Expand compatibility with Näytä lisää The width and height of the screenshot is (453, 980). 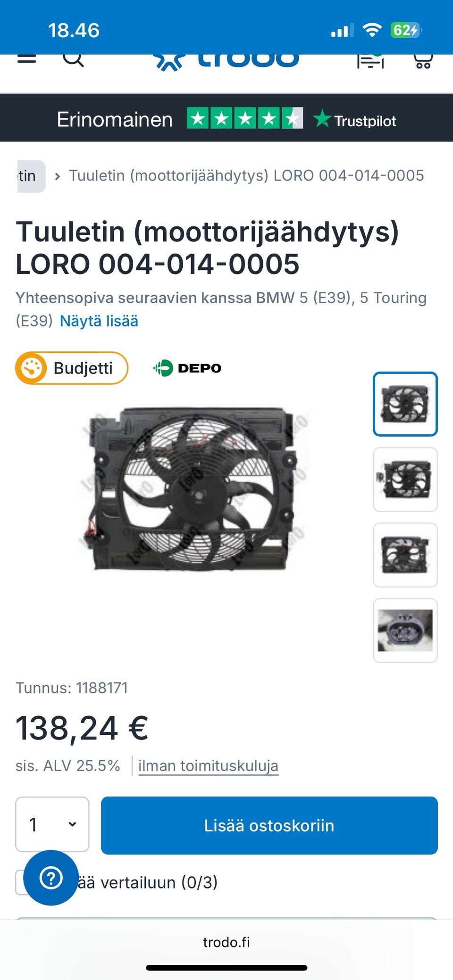click(x=99, y=321)
